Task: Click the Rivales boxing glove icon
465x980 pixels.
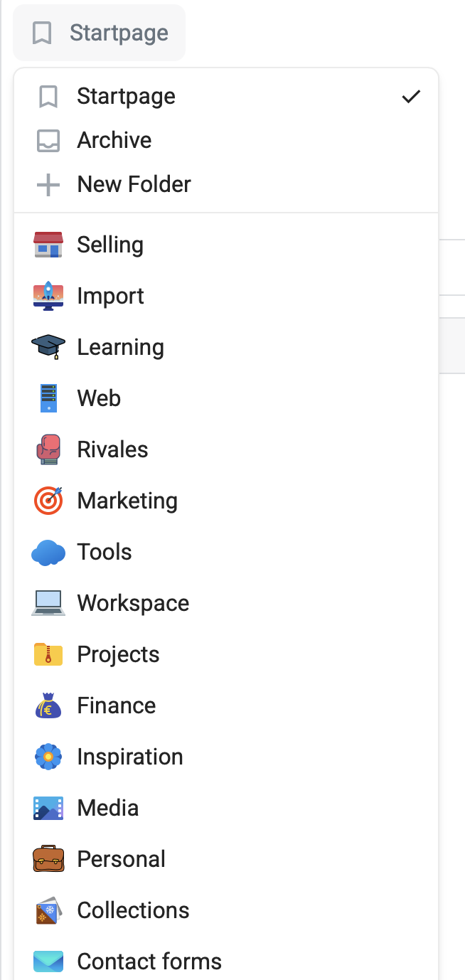Action: pyautogui.click(x=48, y=449)
